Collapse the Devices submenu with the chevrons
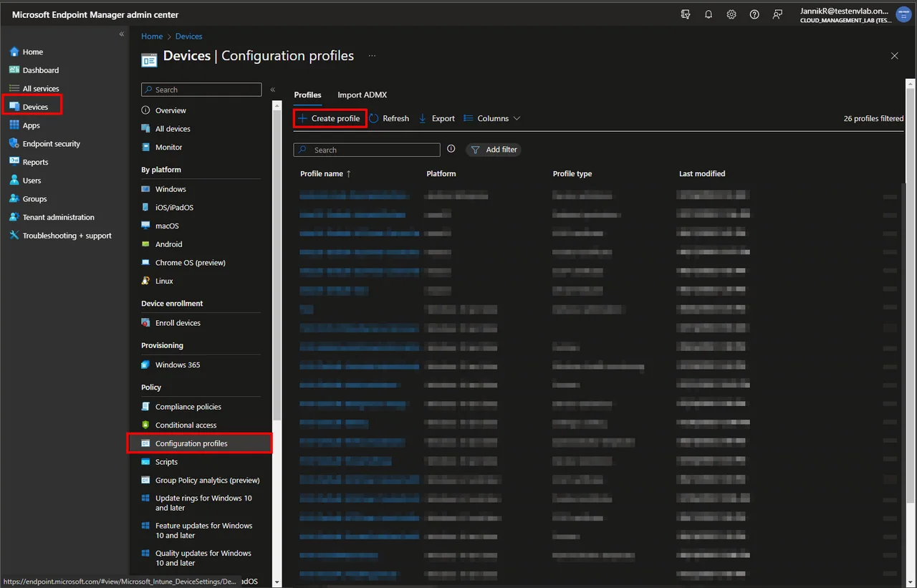917x588 pixels. (x=273, y=90)
